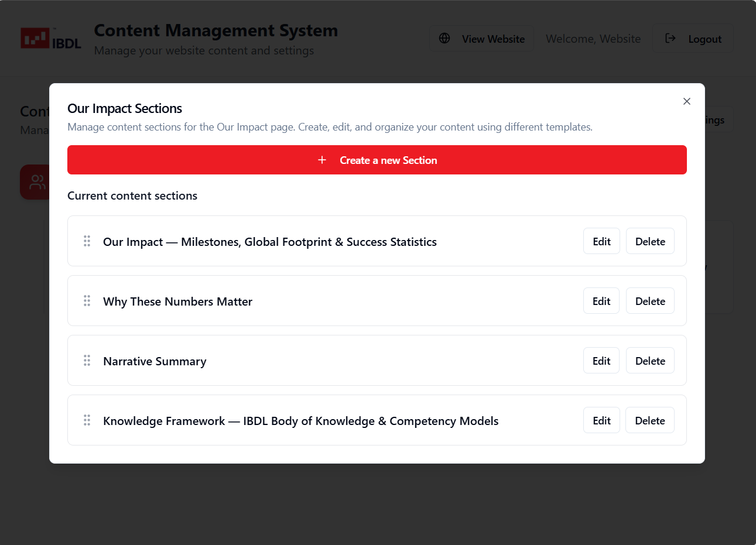Viewport: 756px width, 545px height.
Task: Click the Narrative Summary drag handle
Action: click(x=87, y=361)
